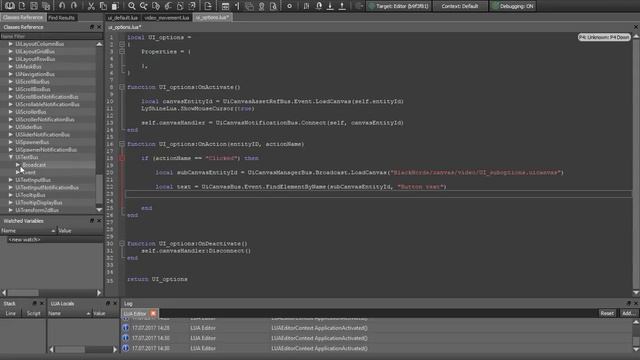Collapse code fold at line 16 OnAction
Viewport: 640px width, 360px height.
pos(122,144)
